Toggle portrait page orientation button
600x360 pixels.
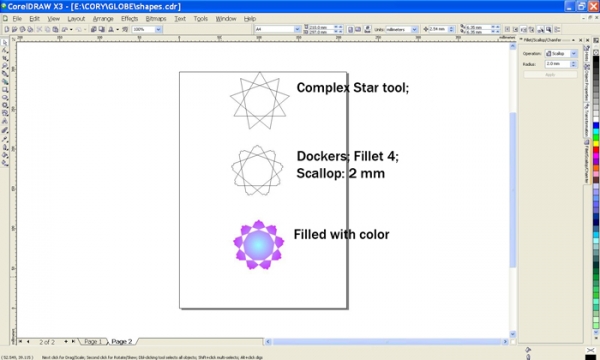[350, 29]
